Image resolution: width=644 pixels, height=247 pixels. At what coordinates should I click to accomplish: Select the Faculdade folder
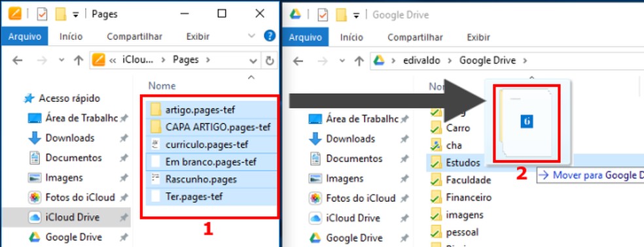[460, 180]
